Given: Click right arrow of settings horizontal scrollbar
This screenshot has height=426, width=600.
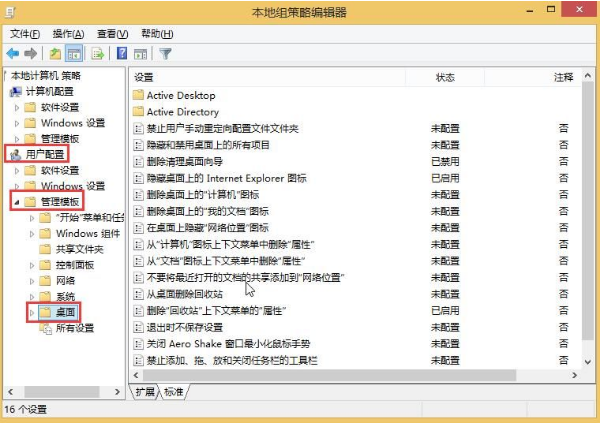Looking at the screenshot, I should tap(574, 375).
